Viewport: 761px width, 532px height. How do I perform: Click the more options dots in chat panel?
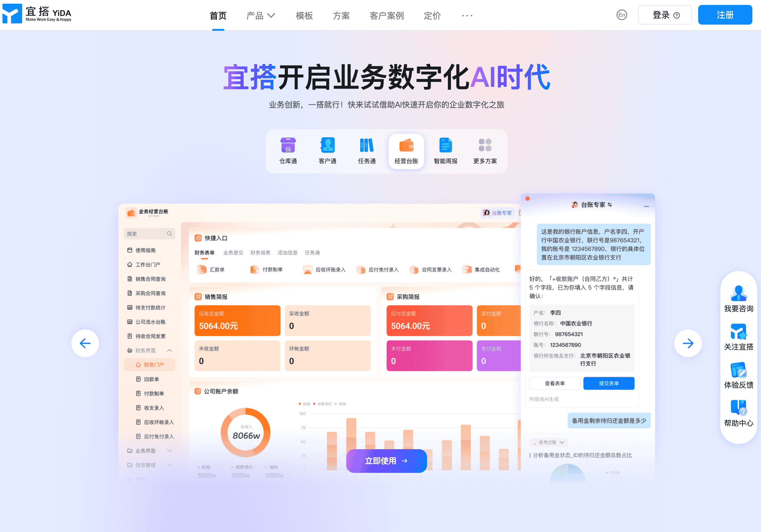[x=646, y=206]
